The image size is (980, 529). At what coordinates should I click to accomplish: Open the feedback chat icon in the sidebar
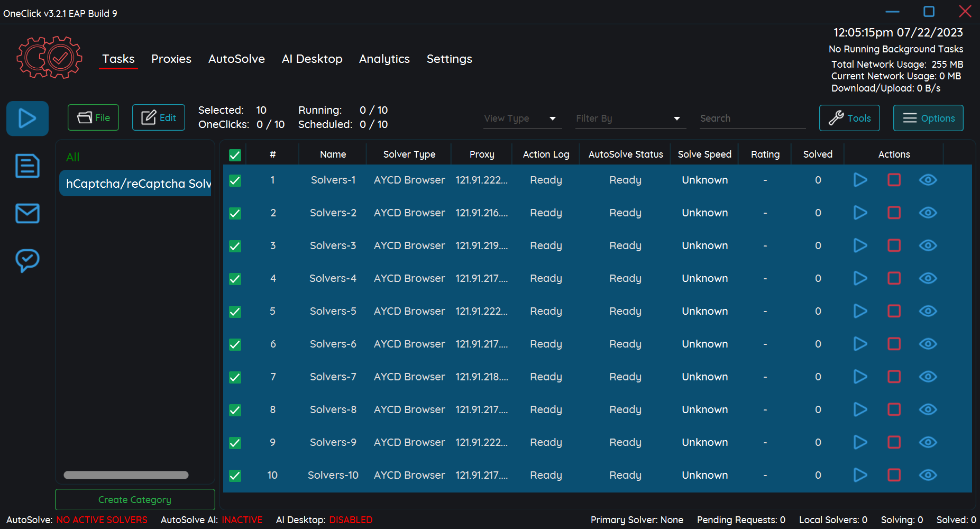click(x=27, y=260)
